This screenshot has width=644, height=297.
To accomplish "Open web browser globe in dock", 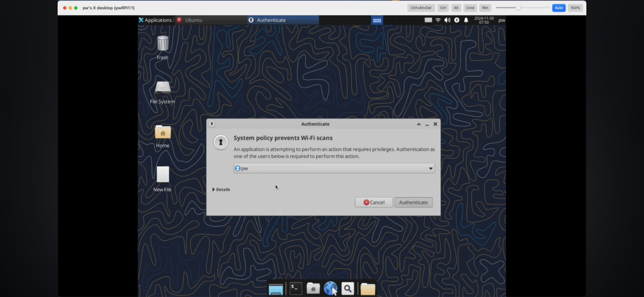I will (330, 288).
